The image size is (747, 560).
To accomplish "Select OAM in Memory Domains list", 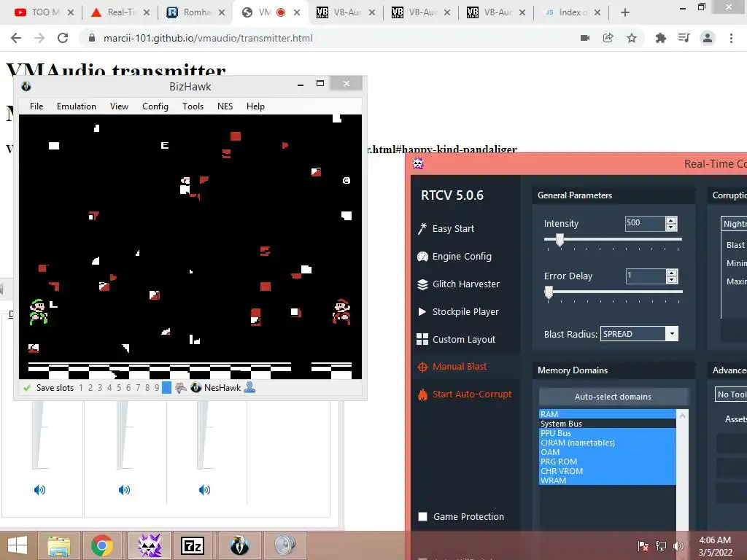I will (x=608, y=452).
